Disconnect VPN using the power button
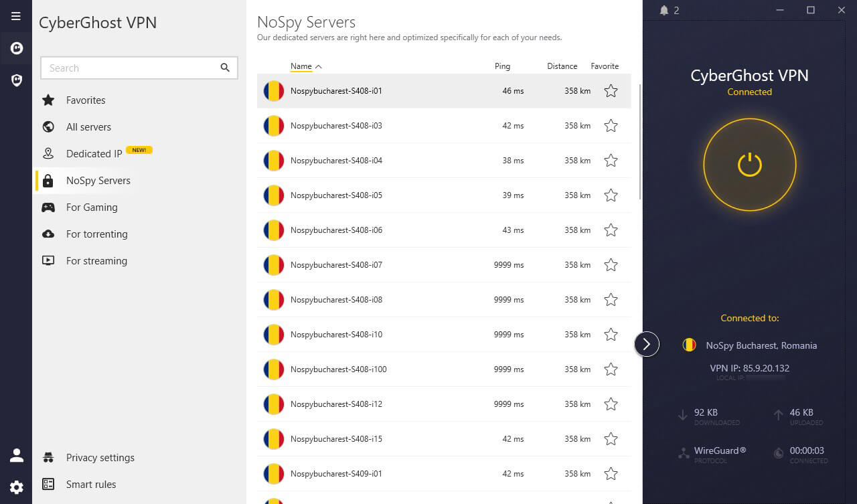This screenshot has width=857, height=504. pyautogui.click(x=750, y=164)
